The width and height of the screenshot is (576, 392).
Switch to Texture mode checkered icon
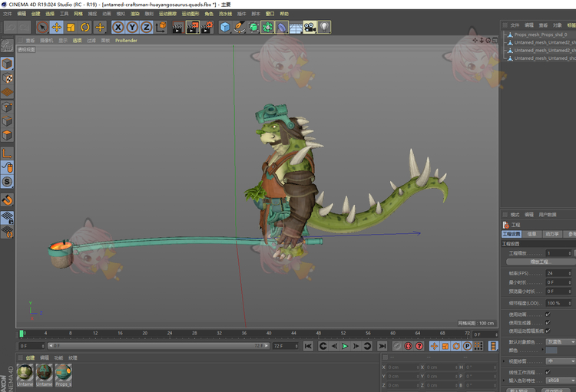pyautogui.click(x=8, y=78)
